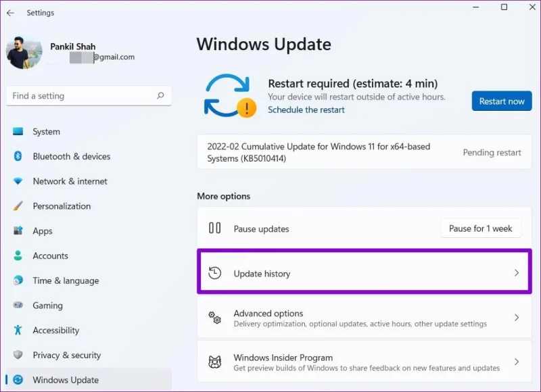Viewport: 541px width, 392px height.
Task: Click the Restart required heading
Action: tap(352, 83)
